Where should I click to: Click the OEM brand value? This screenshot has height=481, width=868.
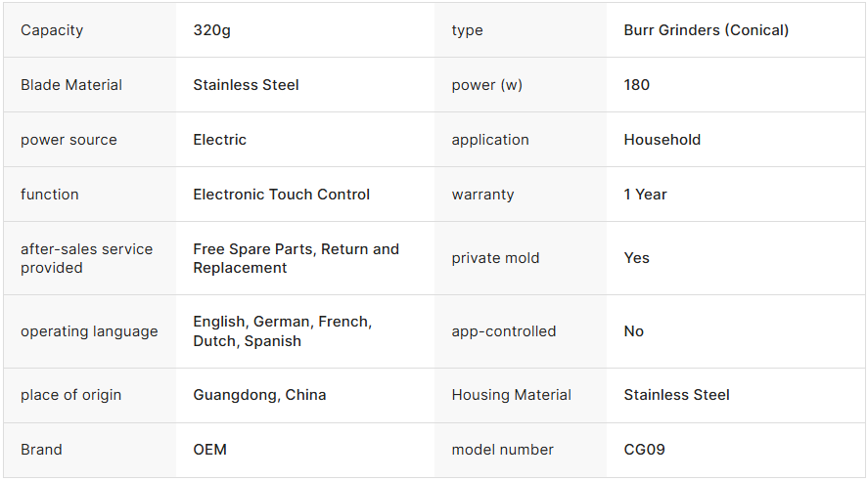tap(209, 450)
